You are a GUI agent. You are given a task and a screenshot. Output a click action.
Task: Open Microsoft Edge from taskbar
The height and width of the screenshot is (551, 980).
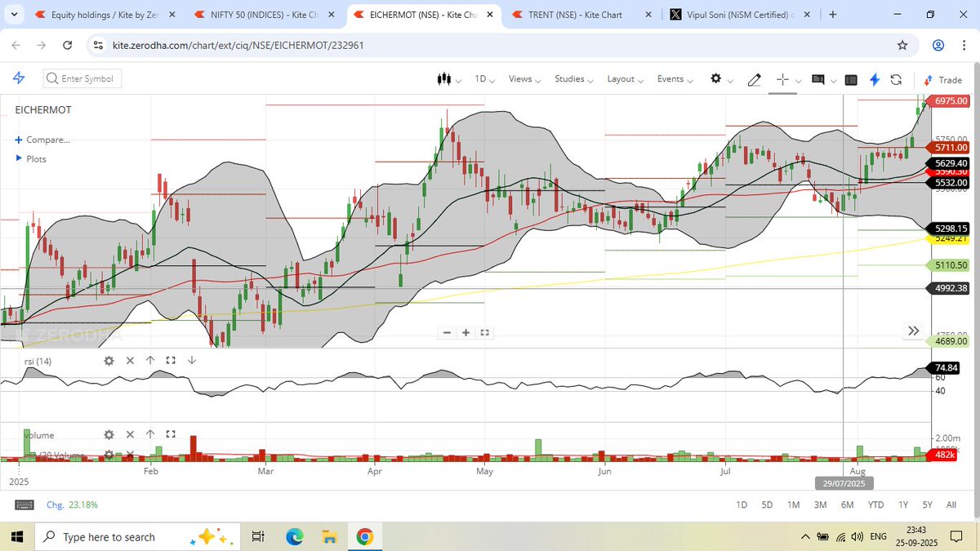(294, 536)
